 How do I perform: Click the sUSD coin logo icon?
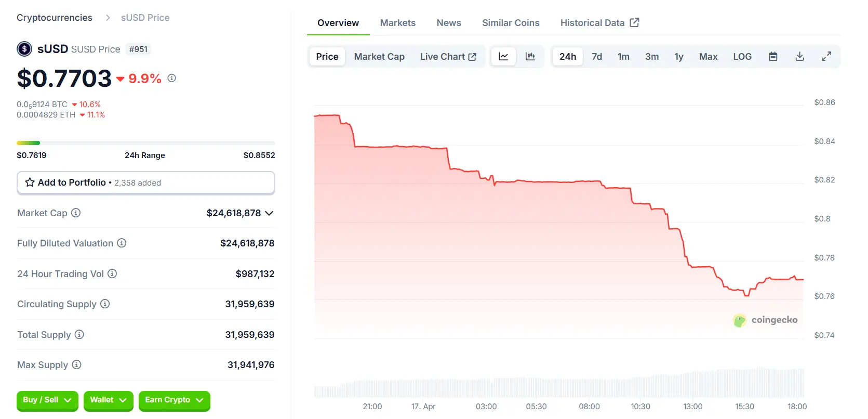24,49
